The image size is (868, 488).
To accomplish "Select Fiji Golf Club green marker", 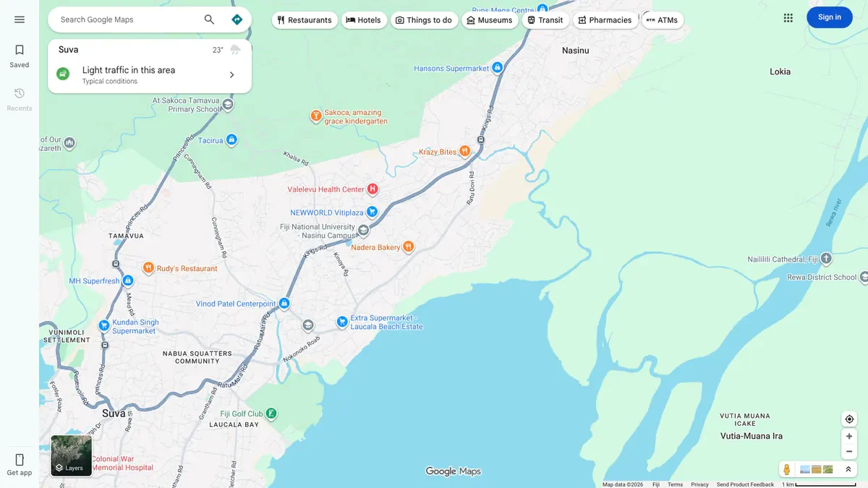I will click(271, 414).
